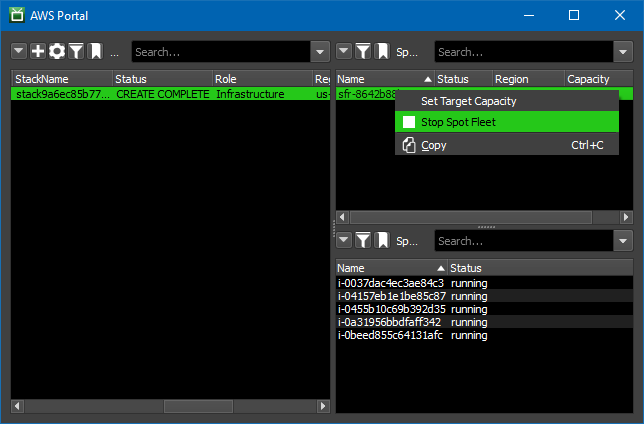The height and width of the screenshot is (424, 644).
Task: Click stack list scroll left arrow
Action: click(17, 406)
